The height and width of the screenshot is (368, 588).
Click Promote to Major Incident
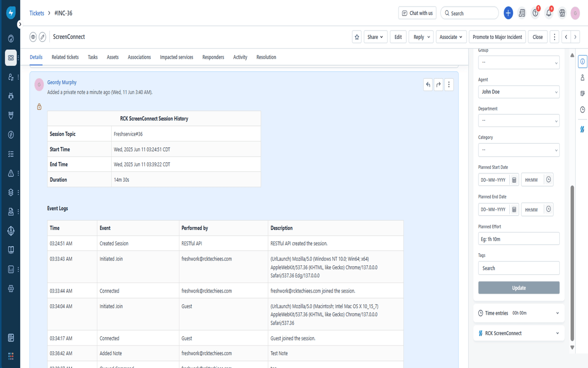pyautogui.click(x=498, y=37)
